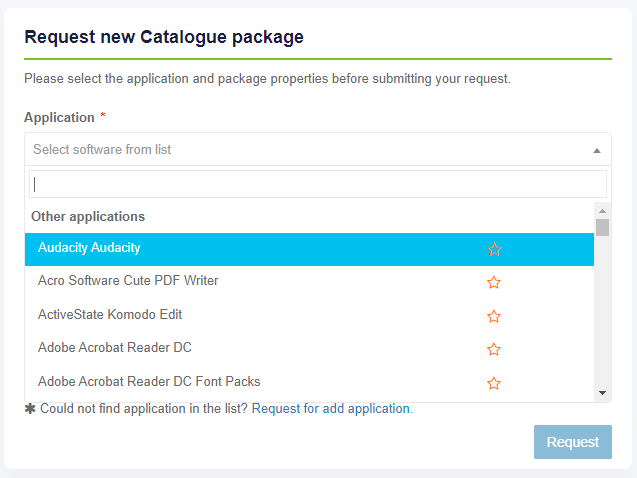Image resolution: width=637 pixels, height=478 pixels.
Task: Choose Adobe Acrobat Reader DC Font Packs
Action: click(x=149, y=382)
